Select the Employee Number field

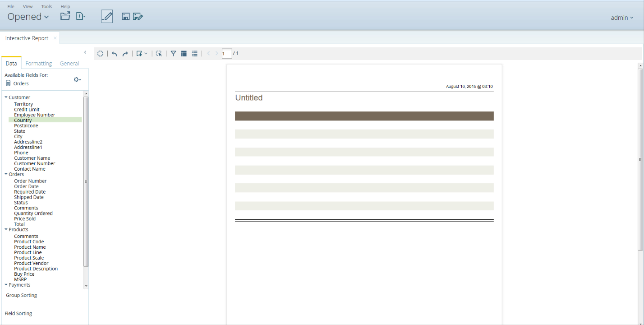pyautogui.click(x=35, y=115)
